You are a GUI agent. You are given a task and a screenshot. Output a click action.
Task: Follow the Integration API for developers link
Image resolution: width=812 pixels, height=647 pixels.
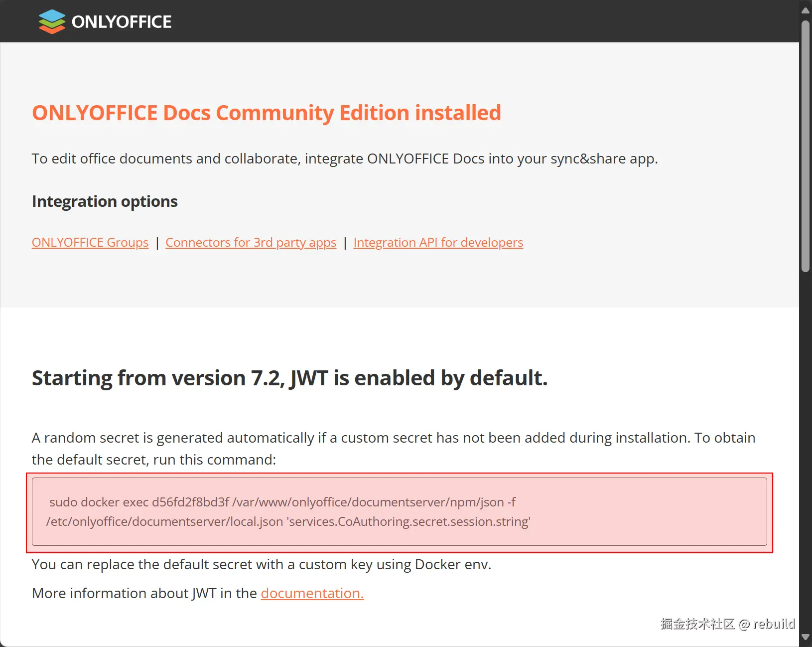click(438, 243)
